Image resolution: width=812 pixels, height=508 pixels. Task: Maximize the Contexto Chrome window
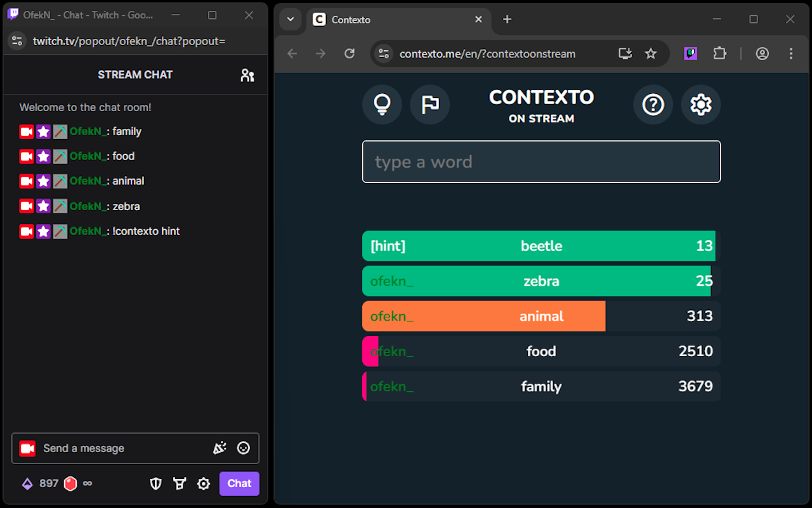pos(754,20)
